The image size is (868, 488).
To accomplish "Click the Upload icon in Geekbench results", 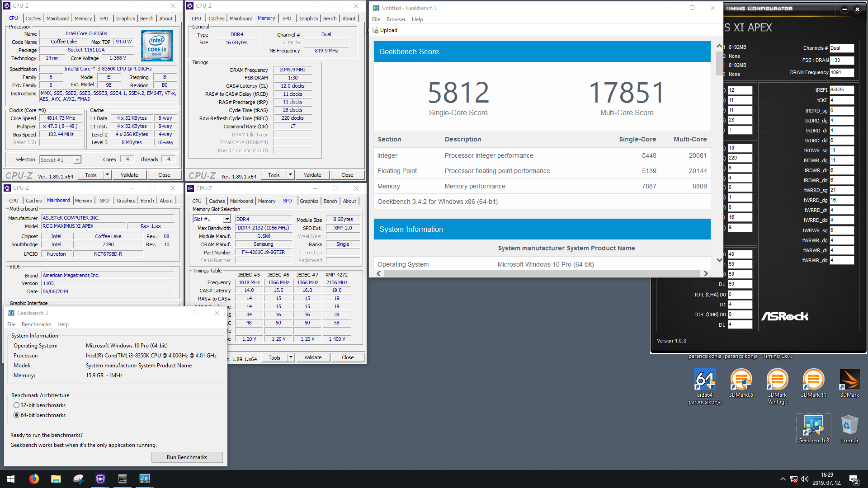I will pyautogui.click(x=375, y=30).
